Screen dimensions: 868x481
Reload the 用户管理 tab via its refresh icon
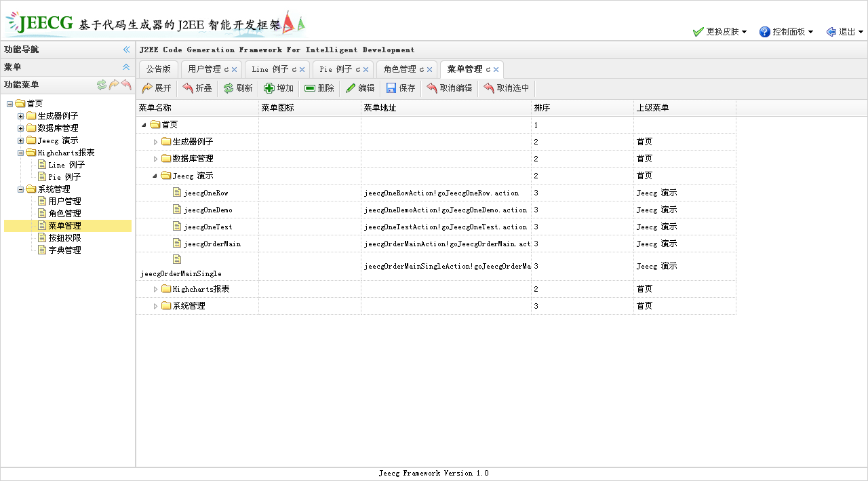(x=226, y=70)
